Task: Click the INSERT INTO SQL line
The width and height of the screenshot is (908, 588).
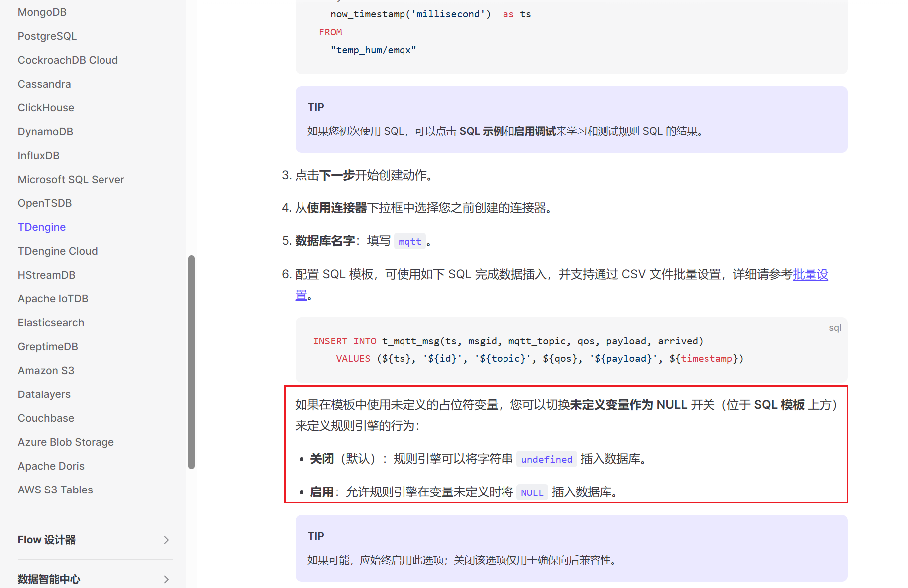Action: (508, 341)
